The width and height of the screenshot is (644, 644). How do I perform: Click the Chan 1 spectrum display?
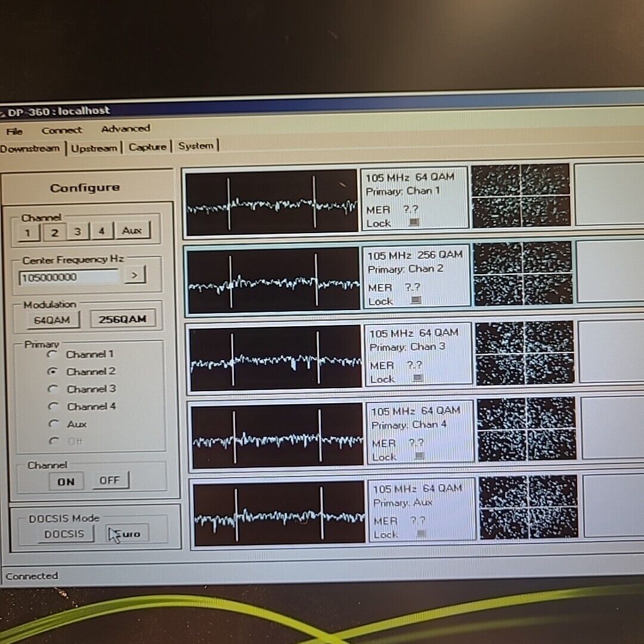(x=271, y=202)
